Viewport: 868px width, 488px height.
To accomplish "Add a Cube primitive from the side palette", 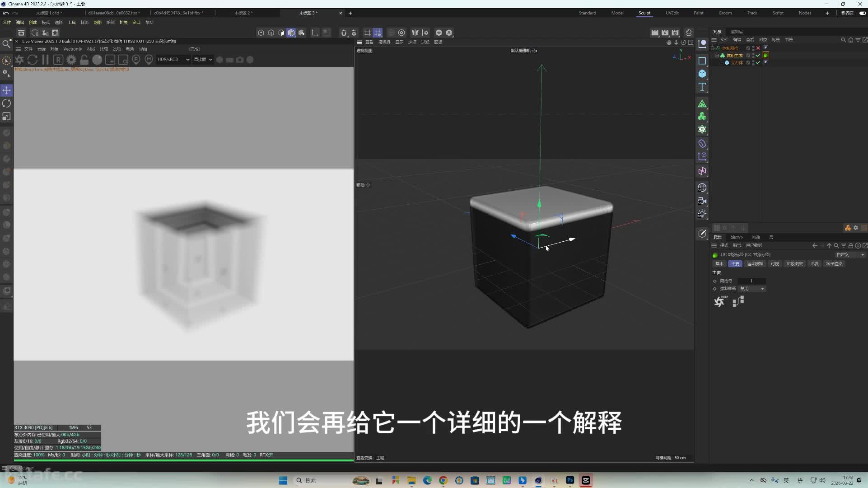I will [702, 74].
